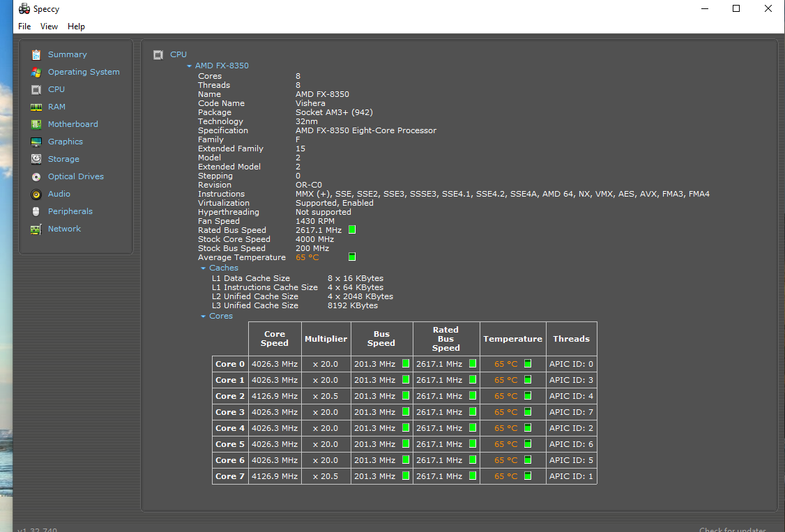Click the Peripherals mouse icon

(x=36, y=211)
